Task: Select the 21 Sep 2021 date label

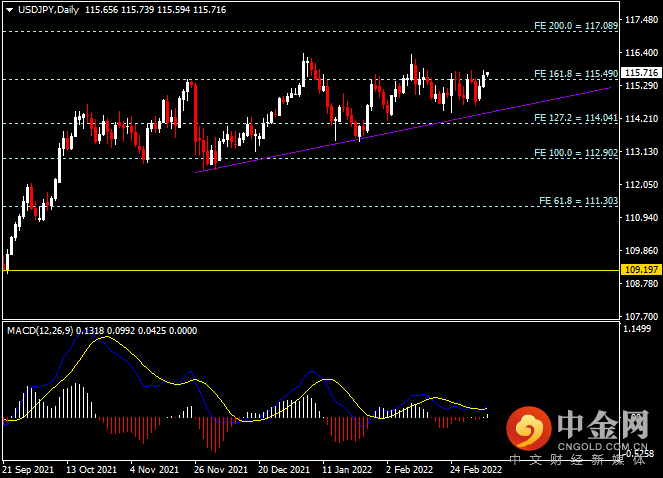Action: [x=28, y=470]
